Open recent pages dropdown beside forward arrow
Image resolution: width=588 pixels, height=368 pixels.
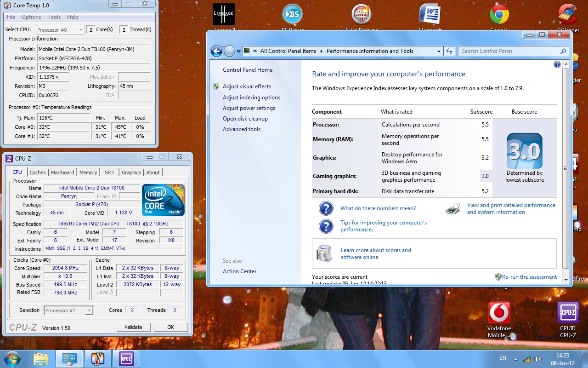click(x=238, y=52)
